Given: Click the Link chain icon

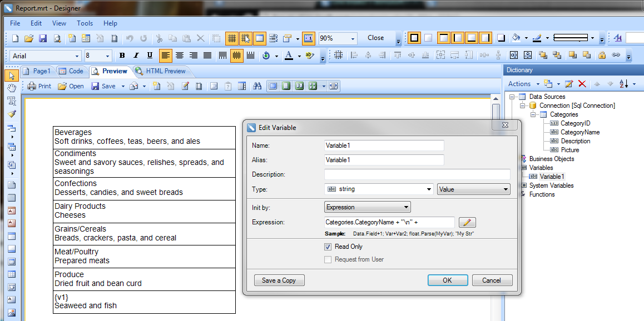Looking at the screenshot, I should 616,55.
